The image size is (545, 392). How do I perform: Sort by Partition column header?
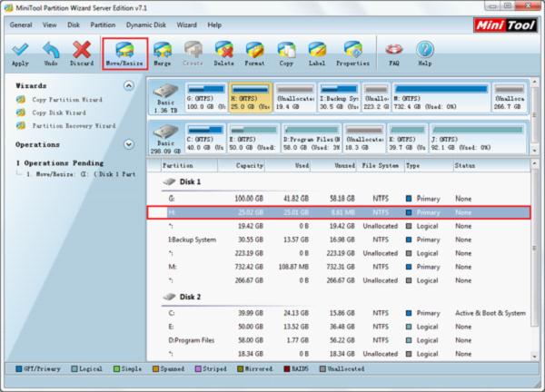[189, 166]
